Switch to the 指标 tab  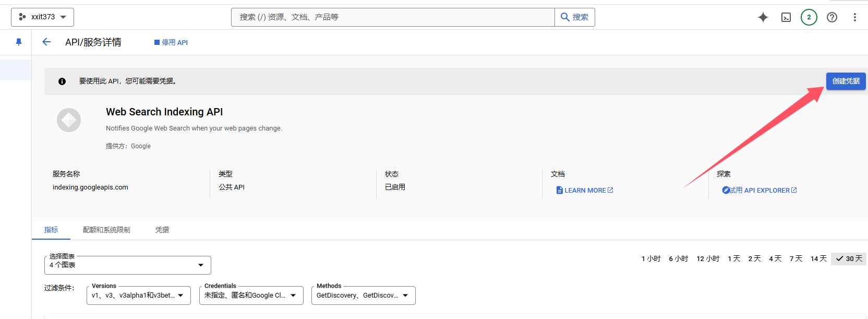click(x=51, y=230)
